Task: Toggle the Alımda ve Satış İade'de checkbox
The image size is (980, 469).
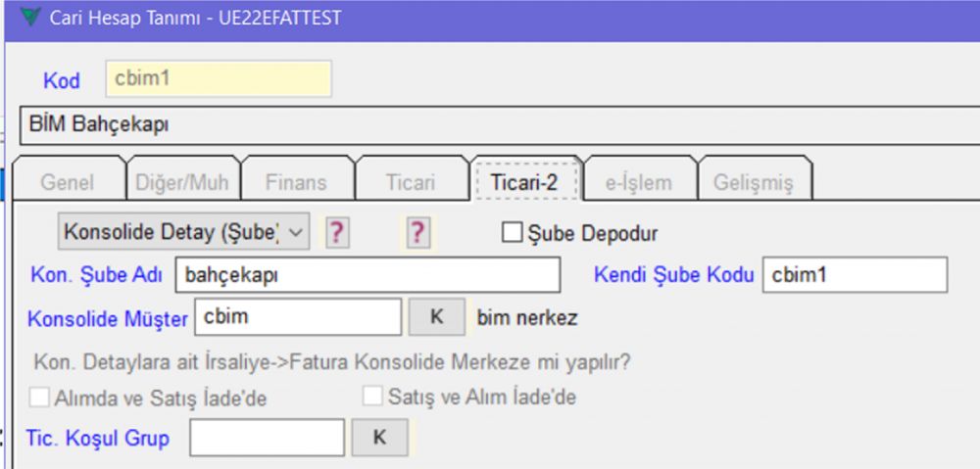Action: (39, 398)
